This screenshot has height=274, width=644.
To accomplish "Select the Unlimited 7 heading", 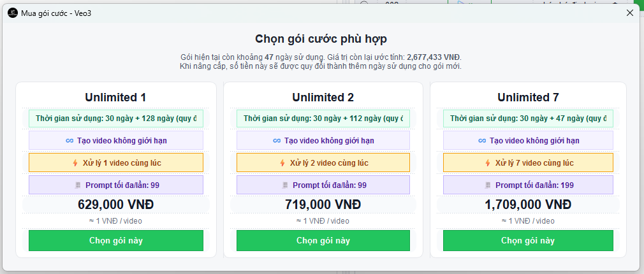I will tap(528, 97).
